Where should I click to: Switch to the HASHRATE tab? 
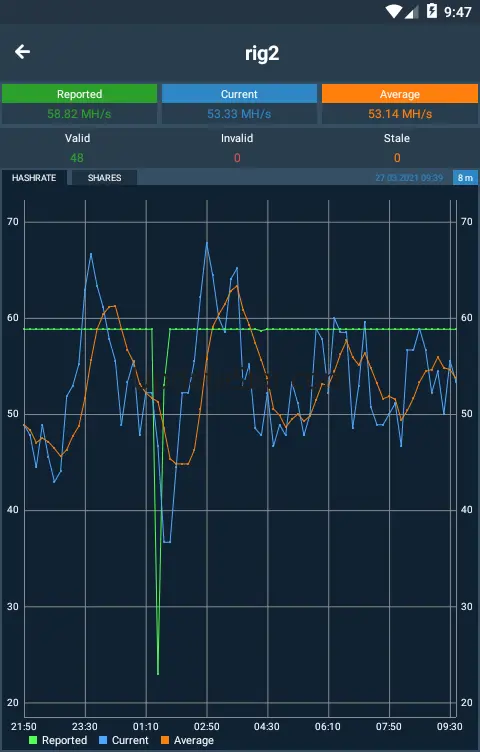pos(34,177)
